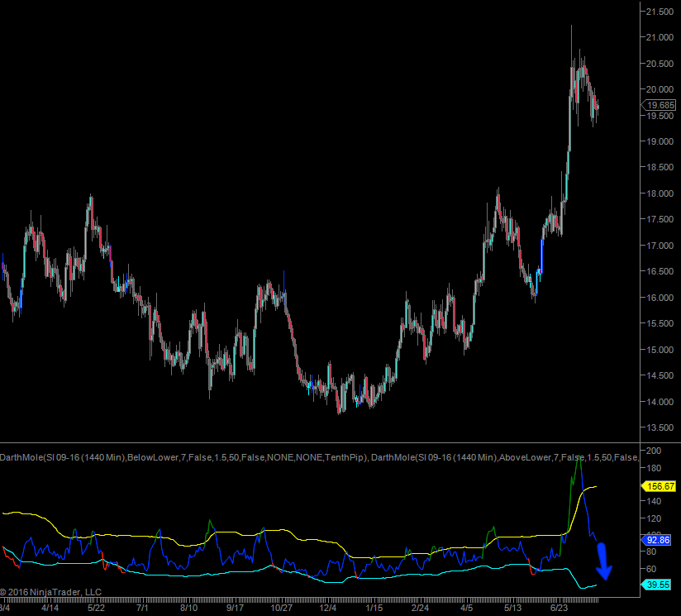Screen dimensions: 681x616
Task: Select the 19.685 current price marker
Action: [660, 105]
